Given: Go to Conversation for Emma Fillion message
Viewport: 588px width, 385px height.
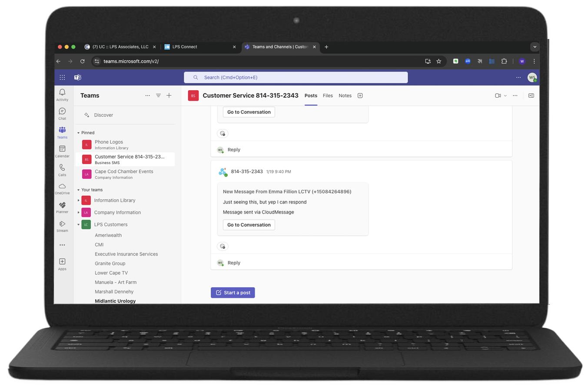Looking at the screenshot, I should coord(249,225).
